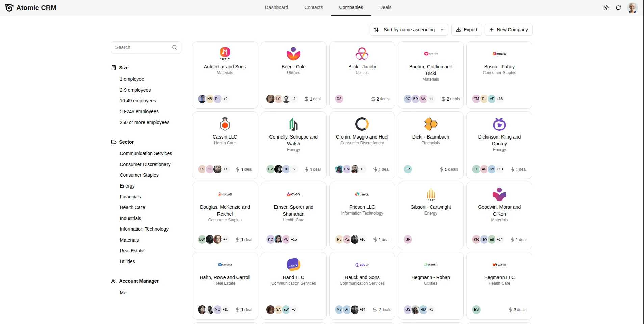Open the Sort by name ascending dropdown
The width and height of the screenshot is (644, 324).
tap(409, 30)
